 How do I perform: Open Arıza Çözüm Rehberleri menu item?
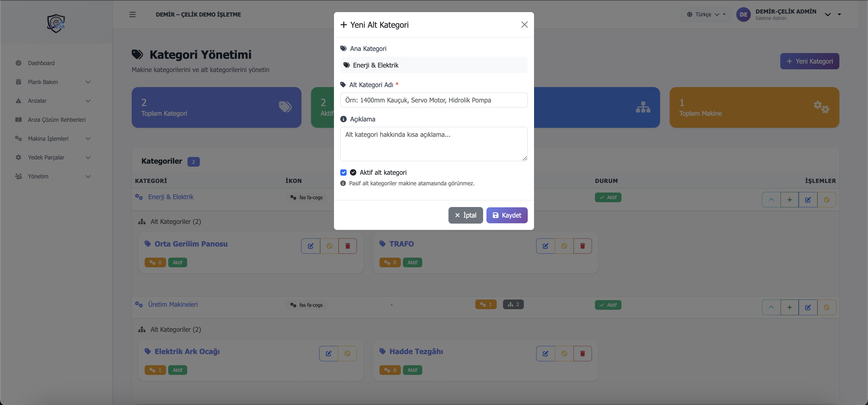(x=57, y=120)
